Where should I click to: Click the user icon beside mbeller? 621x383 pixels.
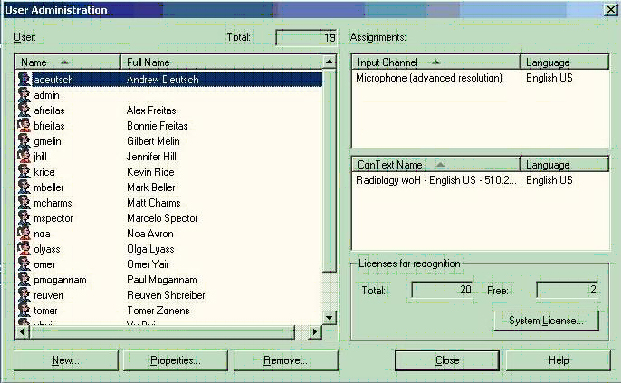[24, 187]
